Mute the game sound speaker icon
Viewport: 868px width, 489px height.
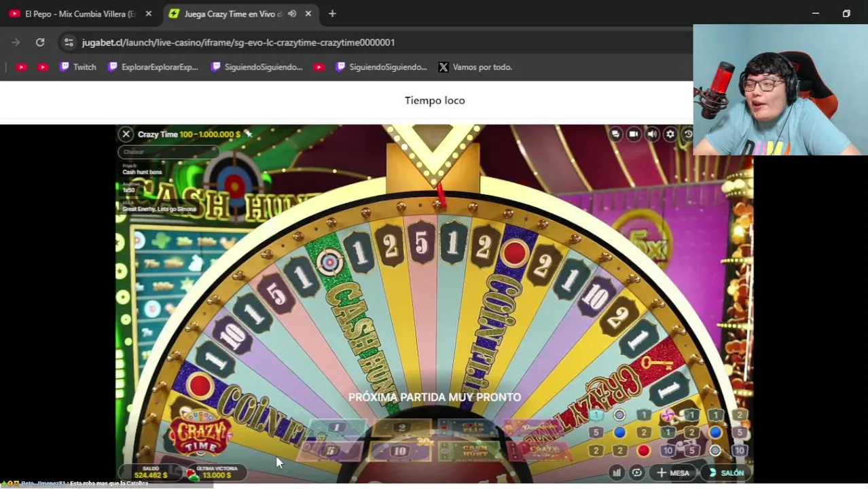coord(652,134)
